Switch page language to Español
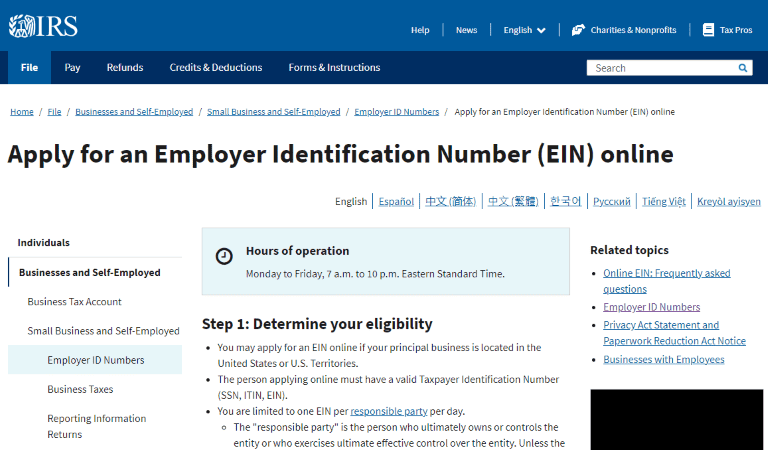The width and height of the screenshot is (768, 450). point(396,201)
